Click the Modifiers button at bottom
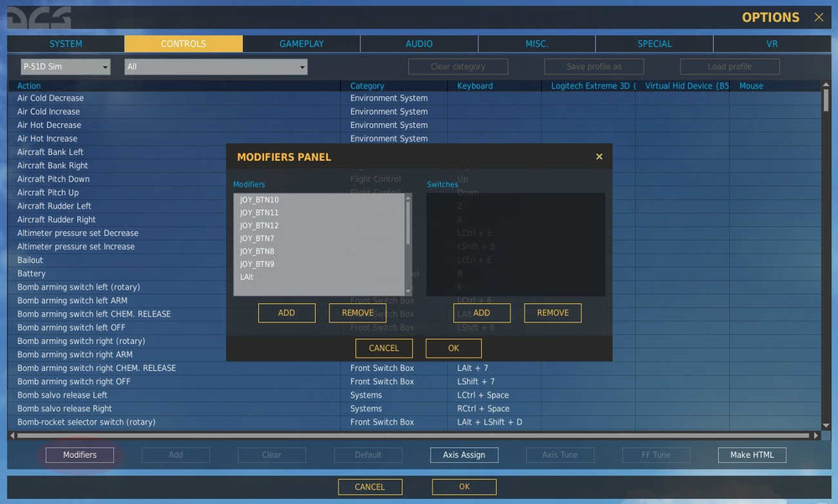This screenshot has width=838, height=504. 80,455
